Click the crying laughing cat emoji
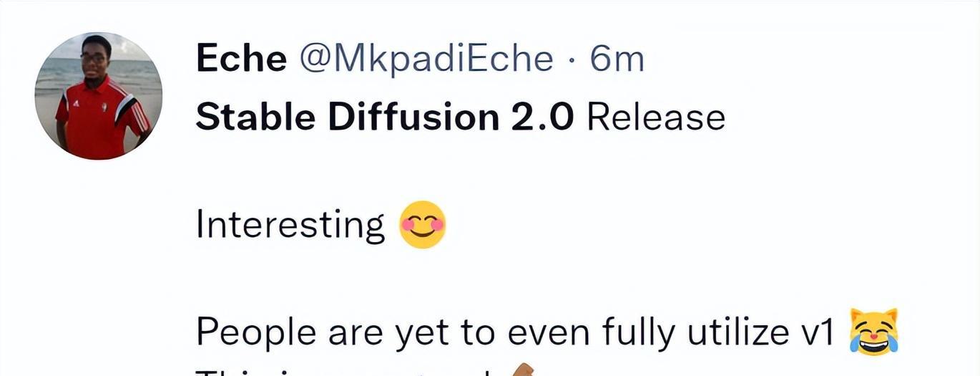This screenshot has width=980, height=376. [x=873, y=332]
